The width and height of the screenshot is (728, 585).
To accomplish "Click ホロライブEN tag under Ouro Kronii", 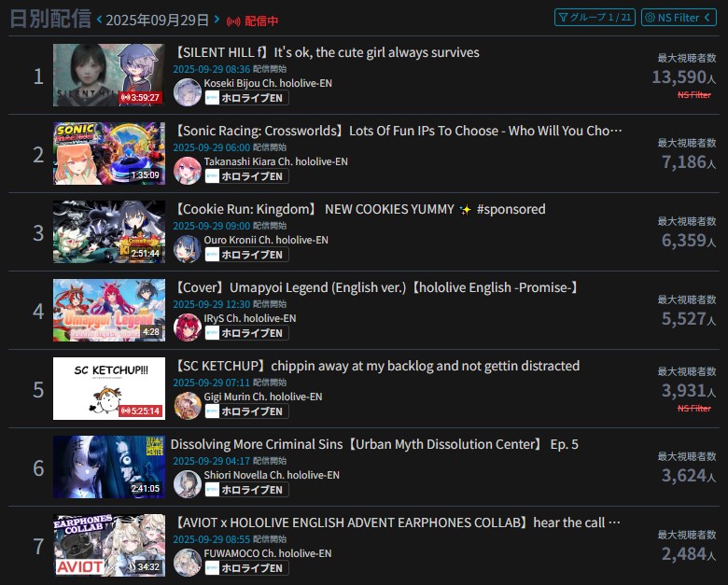I will point(246,255).
